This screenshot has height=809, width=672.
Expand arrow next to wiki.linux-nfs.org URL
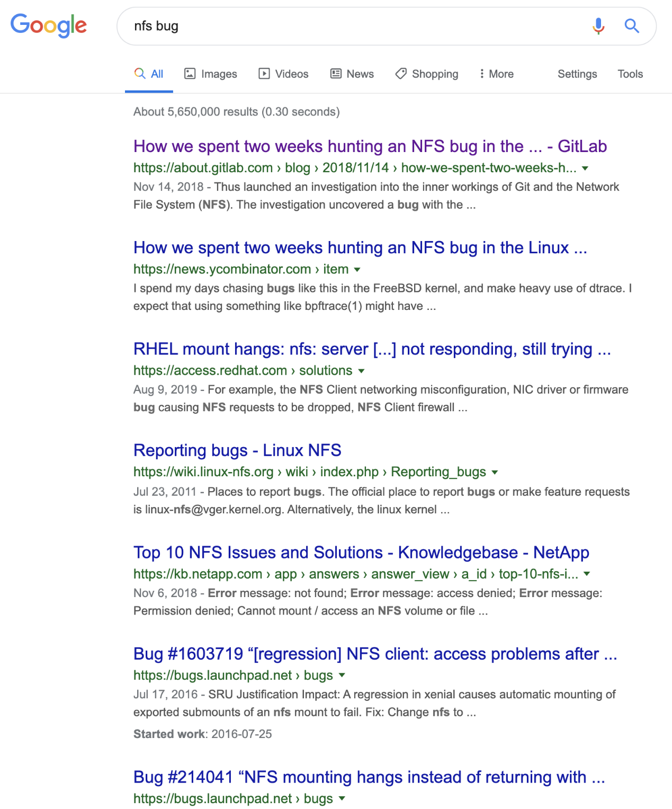tap(495, 472)
